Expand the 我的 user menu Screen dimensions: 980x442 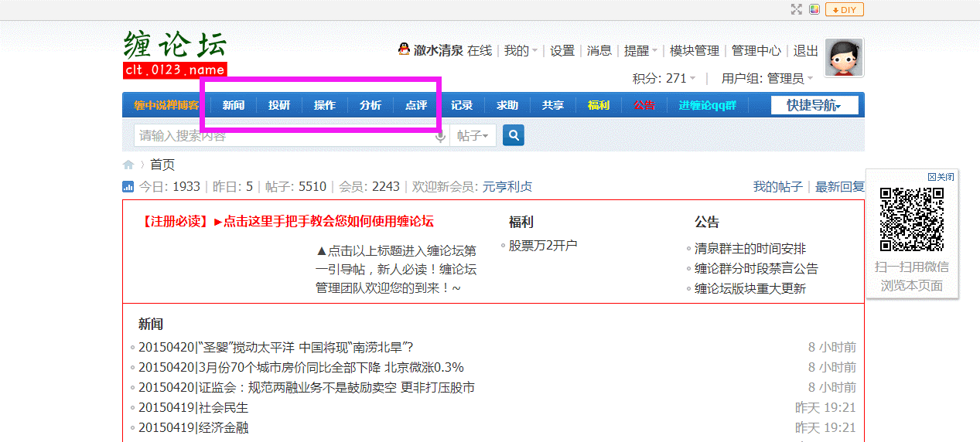point(521,51)
